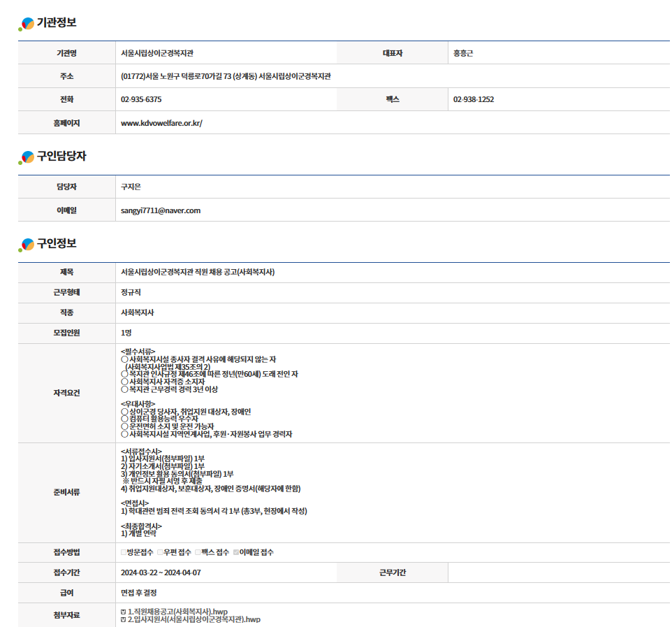This screenshot has width=672, height=627.
Task: Click the 근무기간 label cell
Action: coord(393,573)
